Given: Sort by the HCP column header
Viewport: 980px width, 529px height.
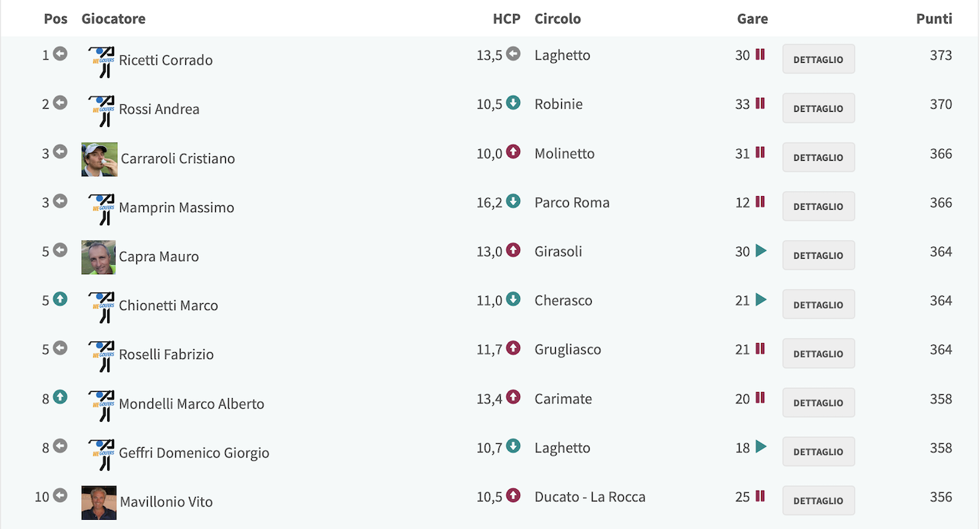Looking at the screenshot, I should pyautogui.click(x=507, y=18).
